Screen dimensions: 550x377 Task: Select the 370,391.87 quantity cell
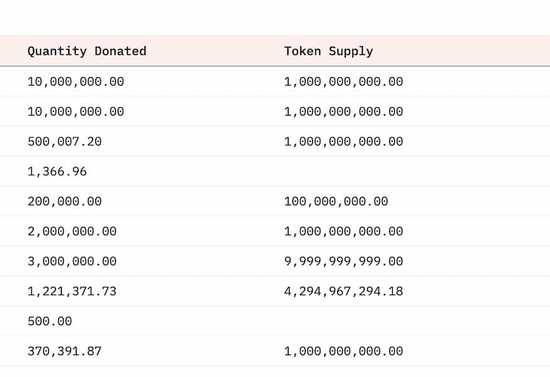tap(65, 351)
